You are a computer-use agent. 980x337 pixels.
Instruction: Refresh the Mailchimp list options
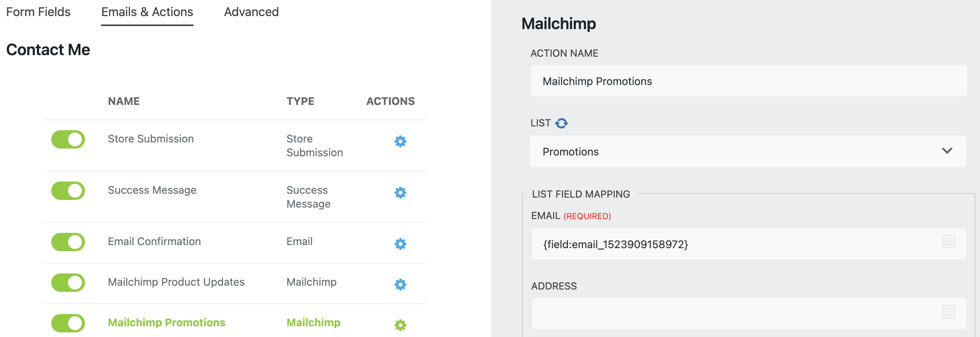point(562,123)
